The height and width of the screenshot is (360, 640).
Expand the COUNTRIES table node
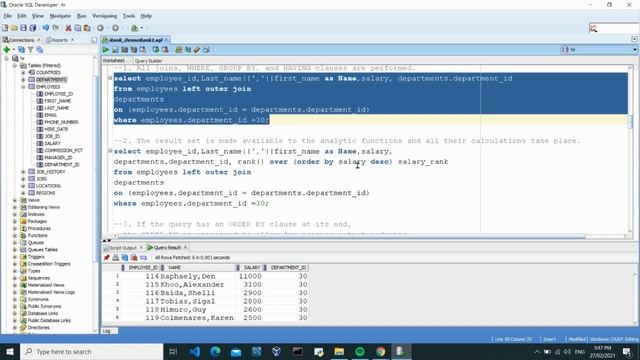[x=23, y=72]
